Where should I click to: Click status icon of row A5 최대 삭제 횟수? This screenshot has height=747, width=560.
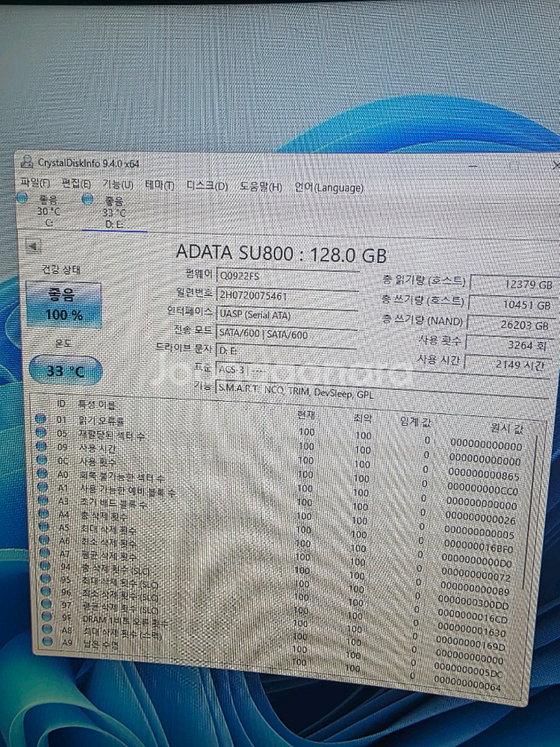pyautogui.click(x=44, y=527)
